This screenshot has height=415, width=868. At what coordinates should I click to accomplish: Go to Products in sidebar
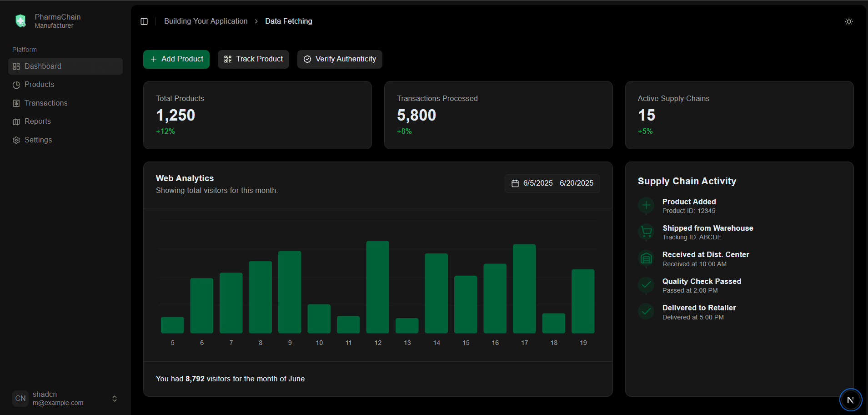click(x=39, y=85)
